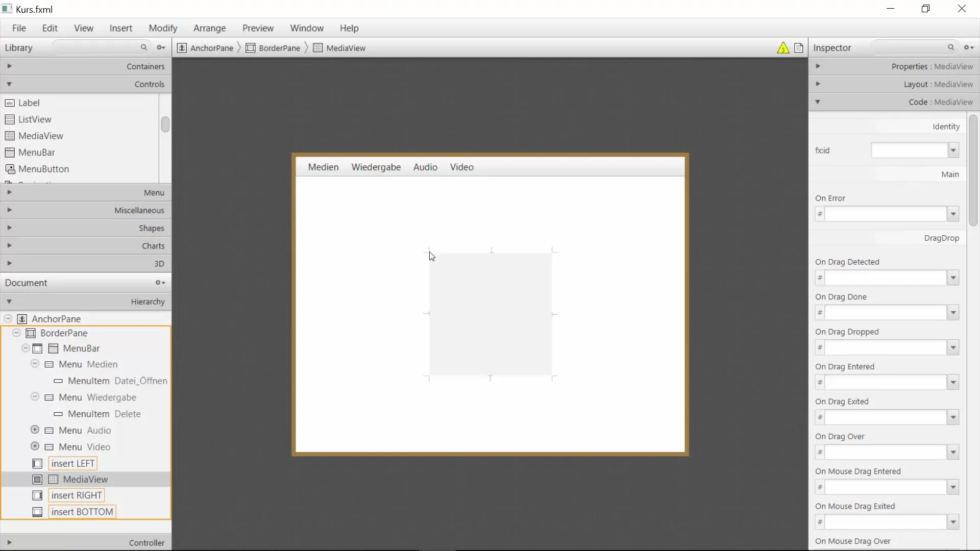This screenshot has height=551, width=980.
Task: Expand the 3D library section
Action: (86, 264)
